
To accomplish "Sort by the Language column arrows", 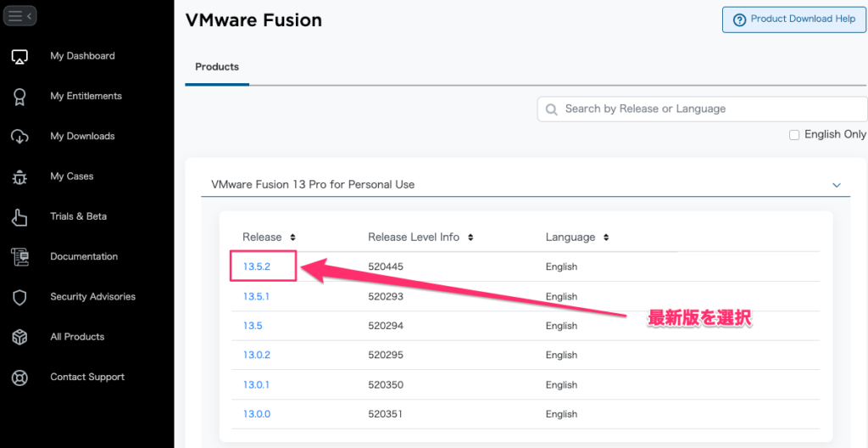I will 606,238.
